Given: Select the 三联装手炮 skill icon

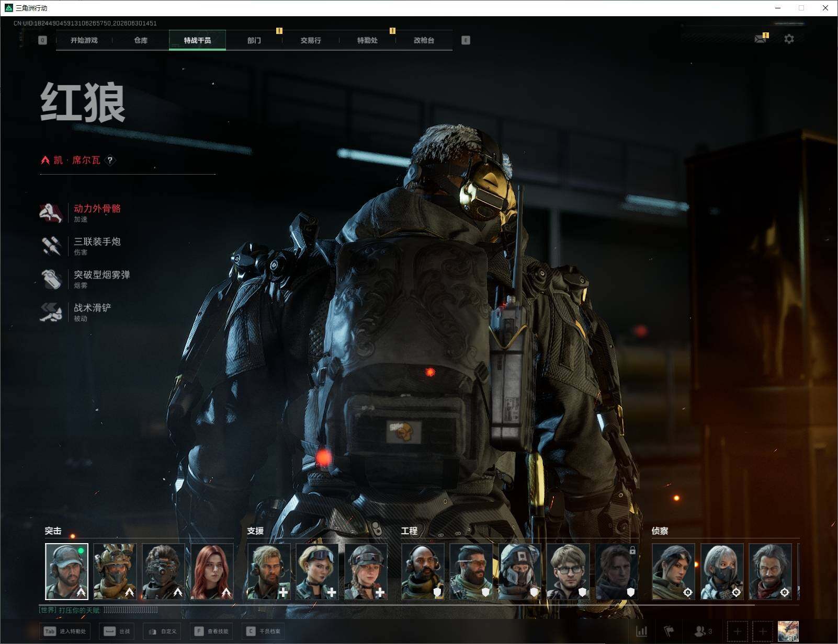Looking at the screenshot, I should coord(51,246).
